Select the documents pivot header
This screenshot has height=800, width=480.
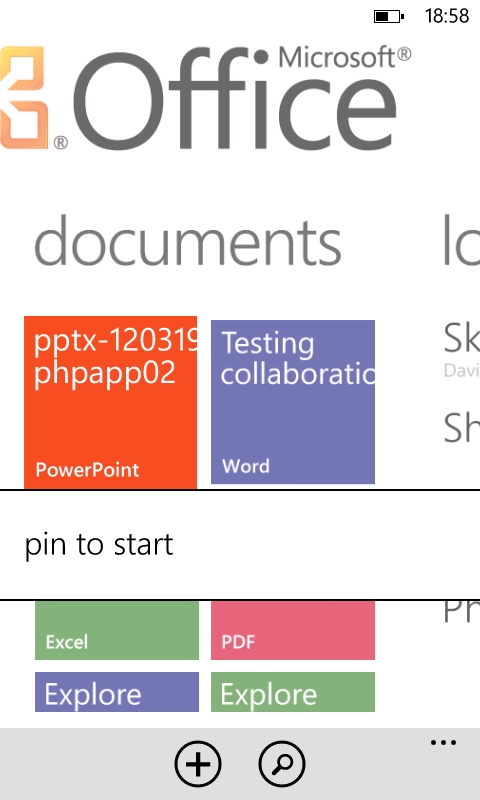pyautogui.click(x=188, y=242)
